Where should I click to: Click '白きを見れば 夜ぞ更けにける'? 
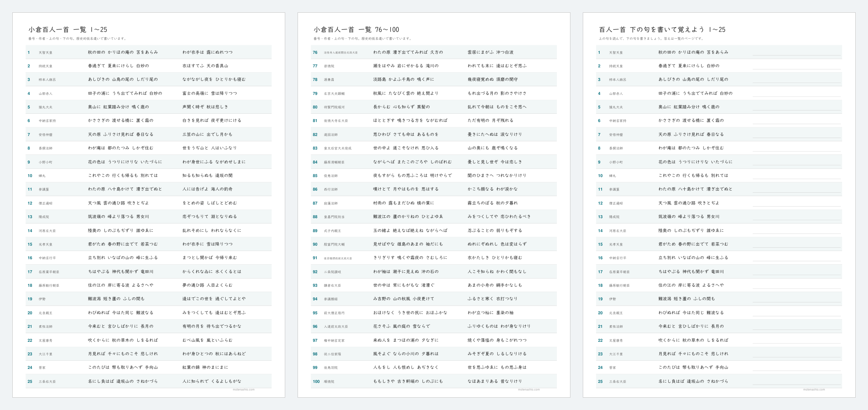pyautogui.click(x=212, y=120)
